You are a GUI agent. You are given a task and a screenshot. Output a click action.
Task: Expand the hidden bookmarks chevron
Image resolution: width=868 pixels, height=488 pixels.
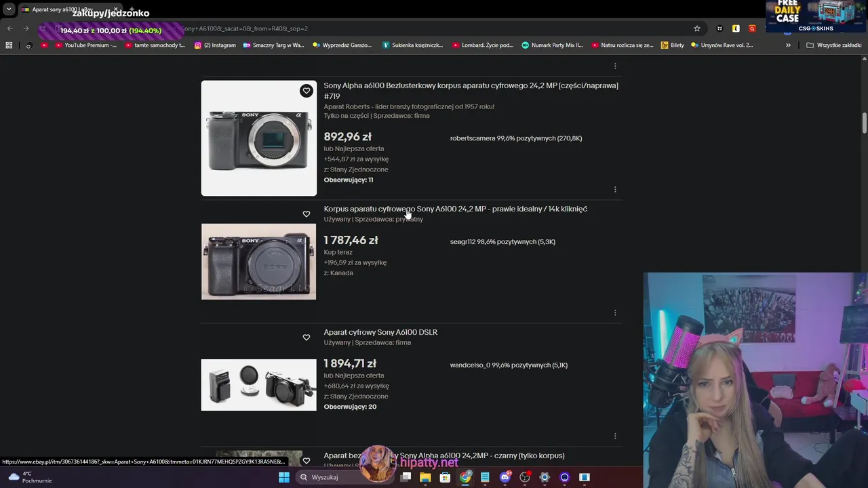click(x=788, y=45)
